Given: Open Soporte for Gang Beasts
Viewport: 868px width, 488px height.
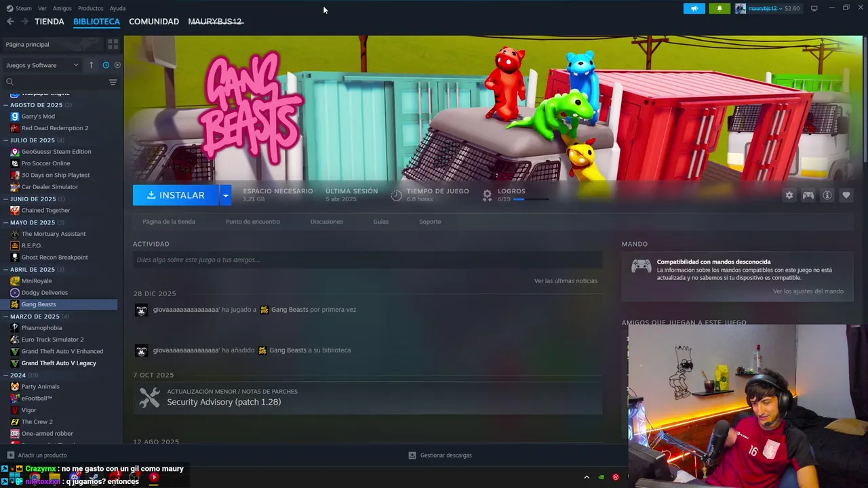Looking at the screenshot, I should pos(430,222).
